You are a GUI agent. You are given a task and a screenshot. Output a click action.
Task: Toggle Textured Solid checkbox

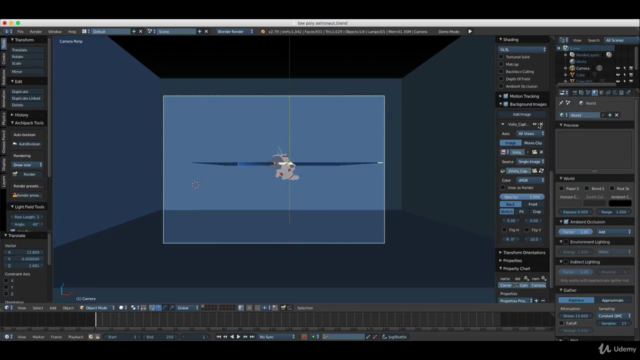[x=501, y=57]
